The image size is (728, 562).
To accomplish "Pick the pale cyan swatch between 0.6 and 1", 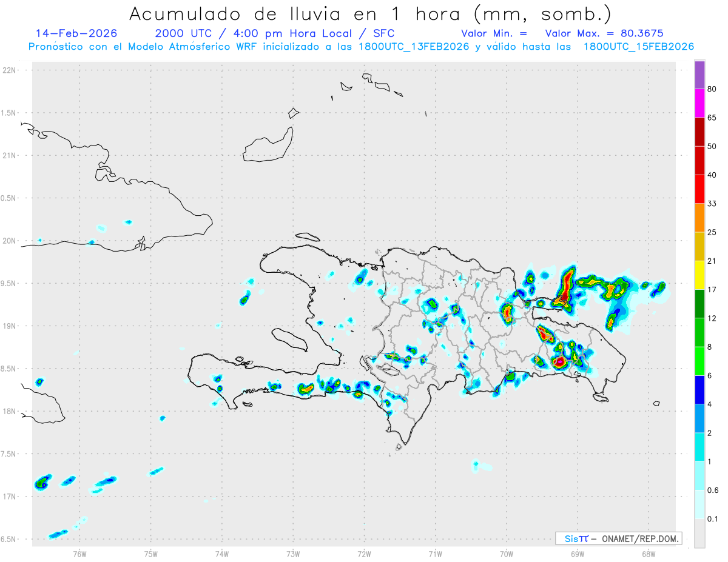I will coord(699,475).
